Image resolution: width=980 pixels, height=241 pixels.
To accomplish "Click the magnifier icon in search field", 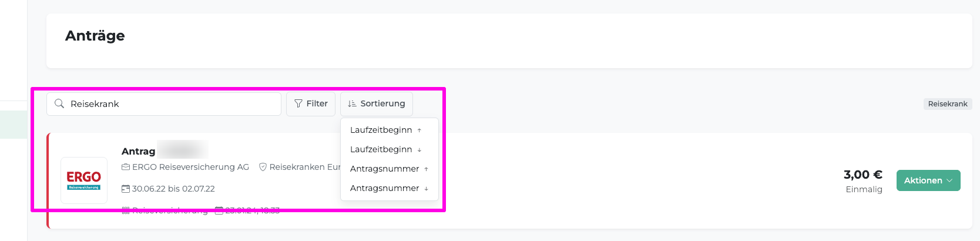I will 59,103.
